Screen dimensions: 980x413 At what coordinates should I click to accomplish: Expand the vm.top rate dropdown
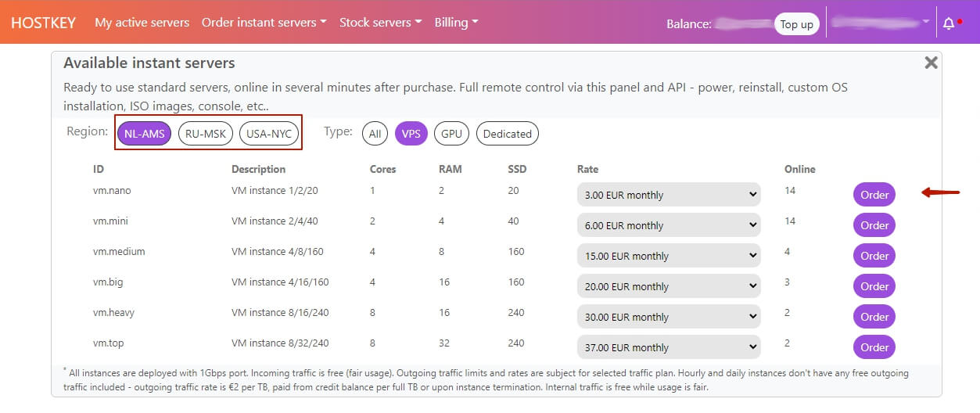(669, 347)
